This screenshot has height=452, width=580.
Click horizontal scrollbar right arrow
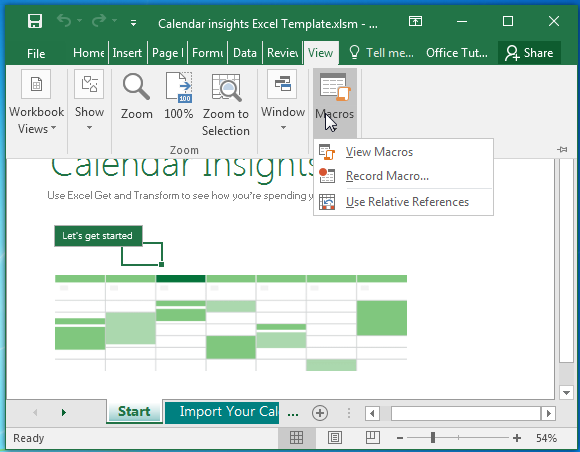pyautogui.click(x=549, y=413)
